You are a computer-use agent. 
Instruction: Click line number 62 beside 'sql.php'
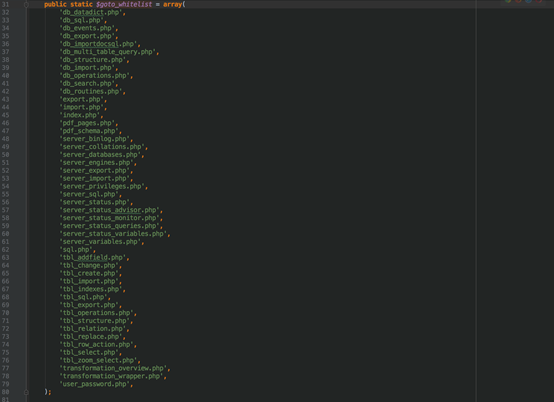pos(5,250)
